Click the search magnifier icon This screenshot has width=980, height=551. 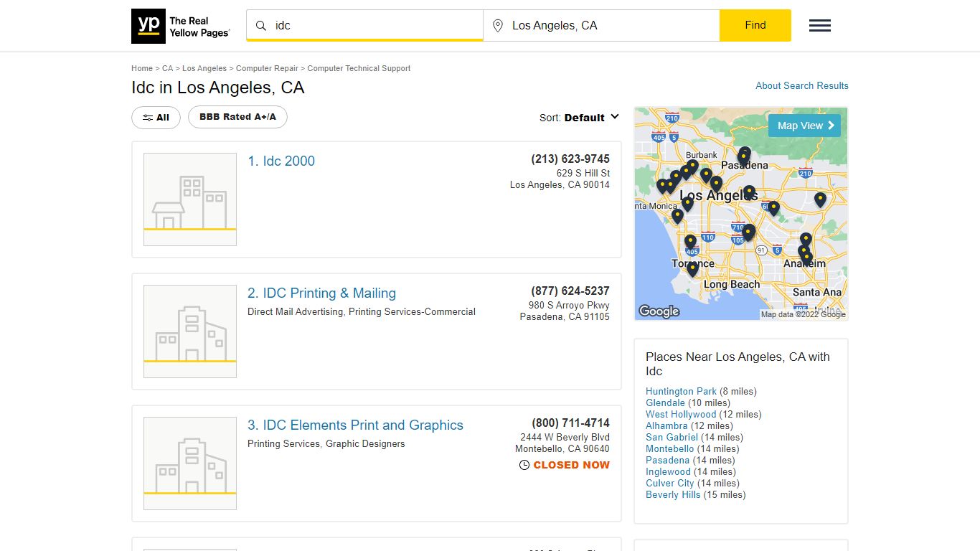(x=261, y=25)
